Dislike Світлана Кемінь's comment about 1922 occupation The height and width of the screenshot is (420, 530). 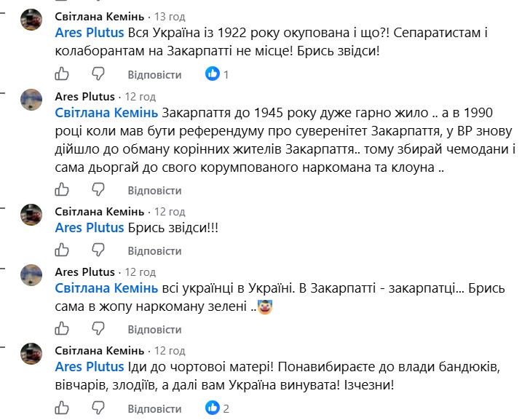[98, 74]
